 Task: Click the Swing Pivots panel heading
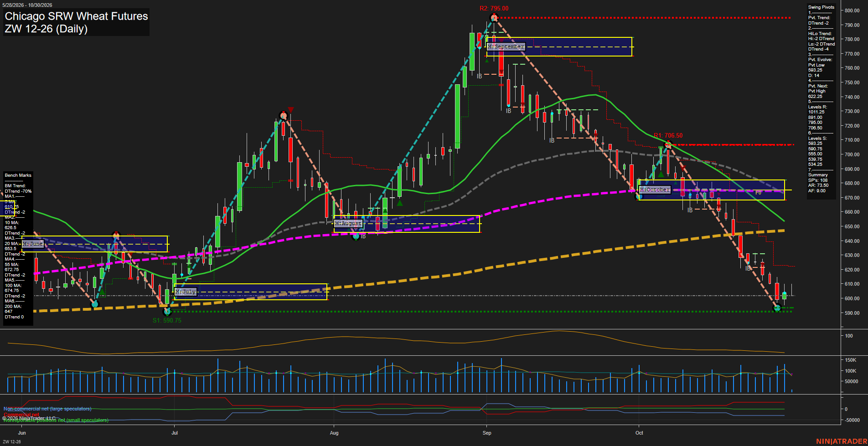[x=821, y=7]
